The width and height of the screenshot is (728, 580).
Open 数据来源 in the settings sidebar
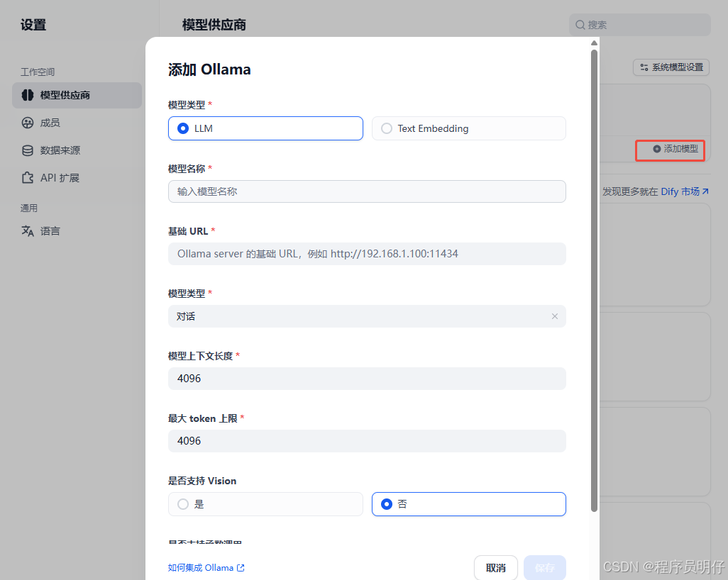click(x=77, y=150)
